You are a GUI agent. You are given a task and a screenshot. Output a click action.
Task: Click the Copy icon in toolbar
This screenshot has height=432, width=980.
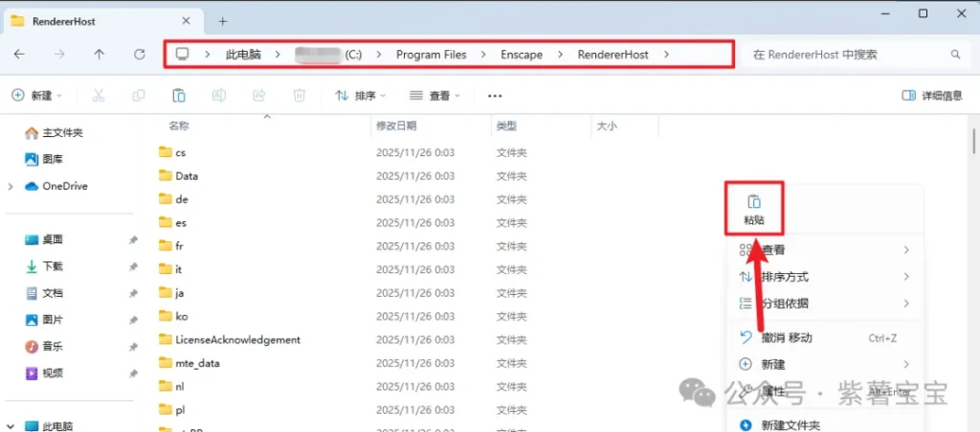pos(139,96)
